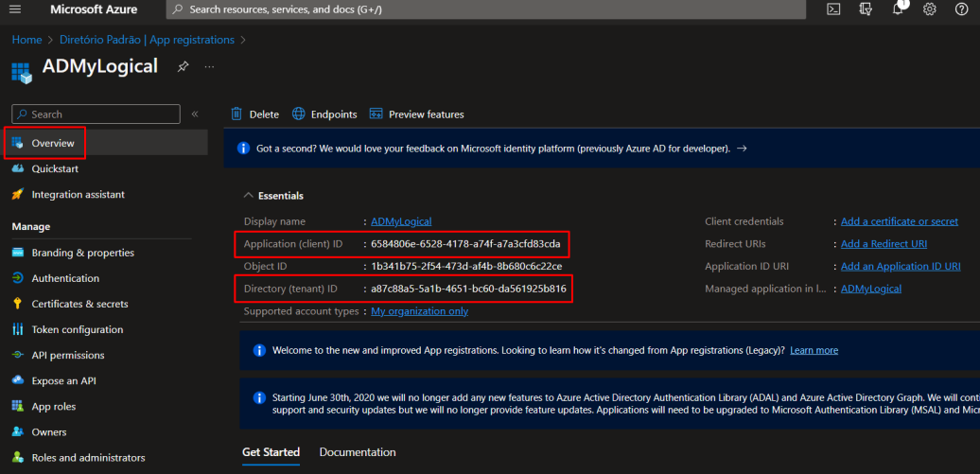Click the Branding & properties icon
980x474 pixels.
(x=18, y=253)
